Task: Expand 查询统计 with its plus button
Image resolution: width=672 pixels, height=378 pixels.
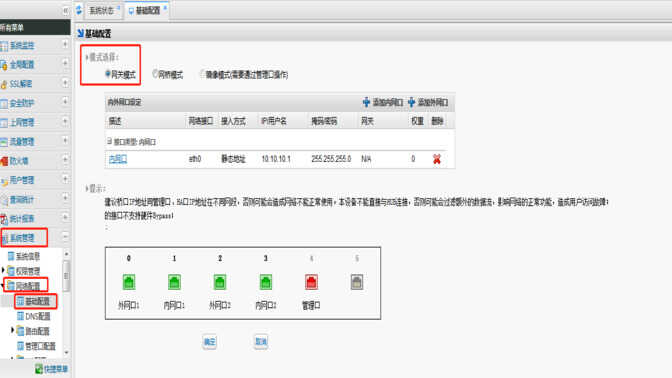Action: tap(65, 198)
